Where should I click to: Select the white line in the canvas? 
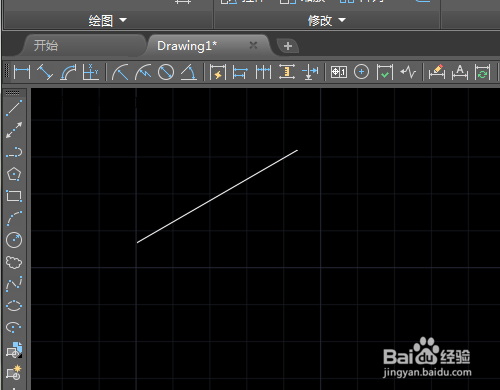point(217,196)
